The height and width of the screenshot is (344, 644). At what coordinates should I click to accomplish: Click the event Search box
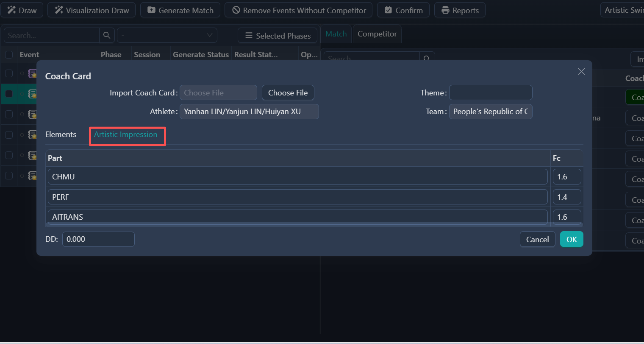52,35
